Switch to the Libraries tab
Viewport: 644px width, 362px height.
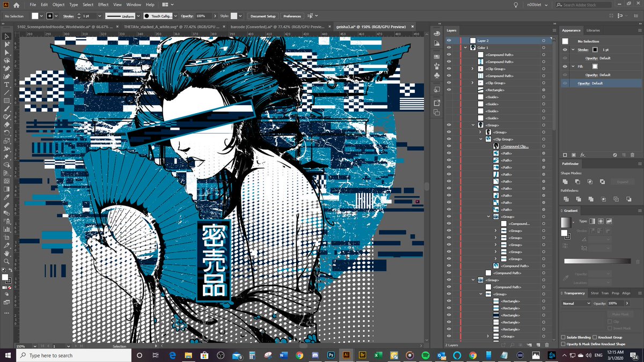point(593,31)
